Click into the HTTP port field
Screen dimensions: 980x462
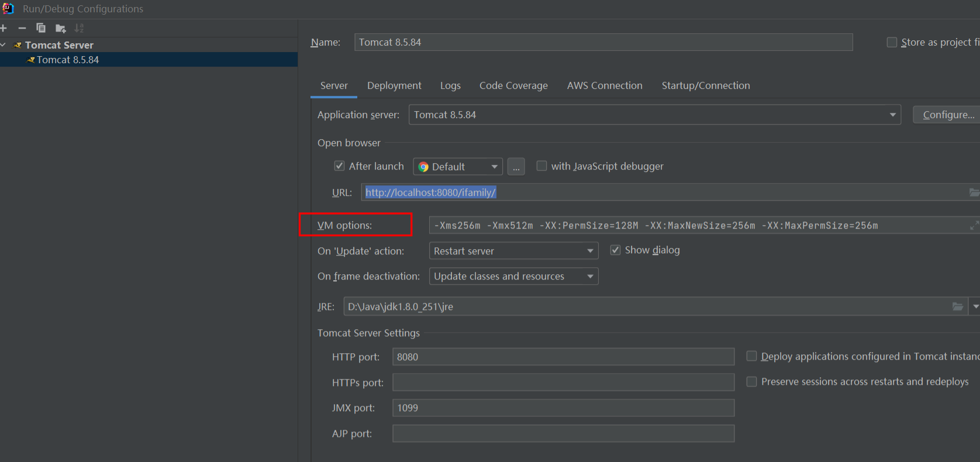tap(563, 357)
